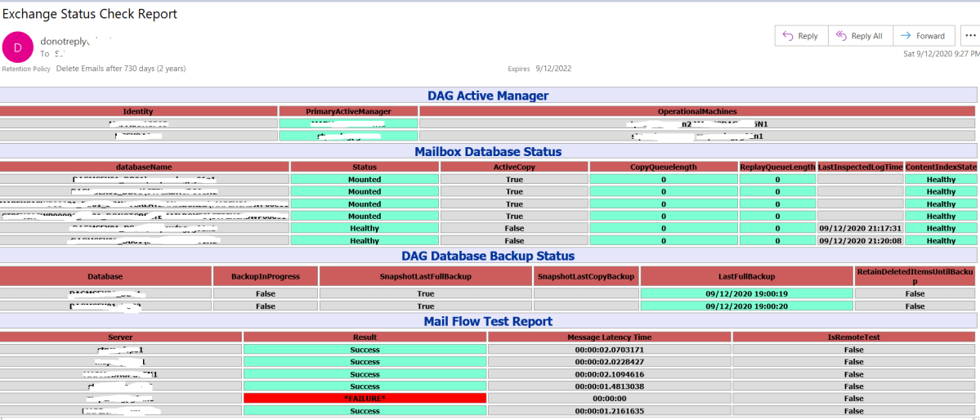The image size is (980, 420).
Task: Click the Reply All button
Action: (859, 36)
